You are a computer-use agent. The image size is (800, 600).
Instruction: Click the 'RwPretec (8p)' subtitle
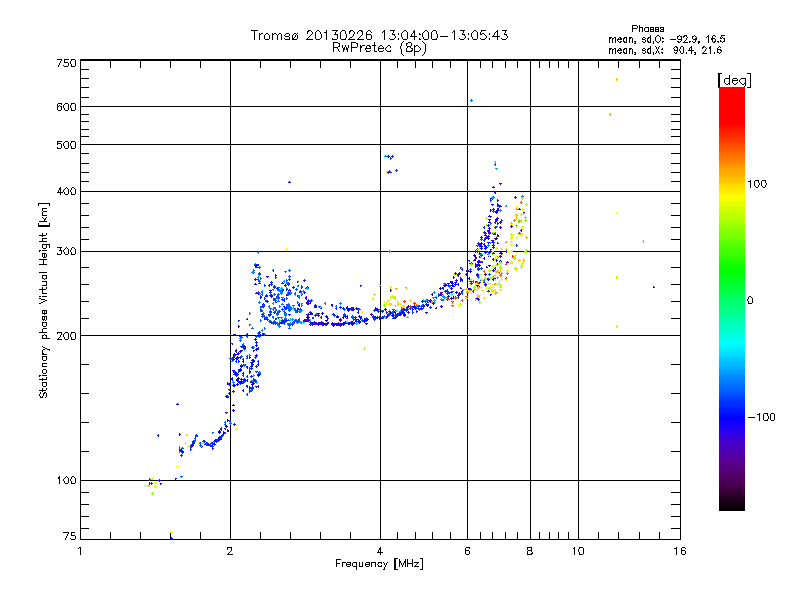[379, 48]
